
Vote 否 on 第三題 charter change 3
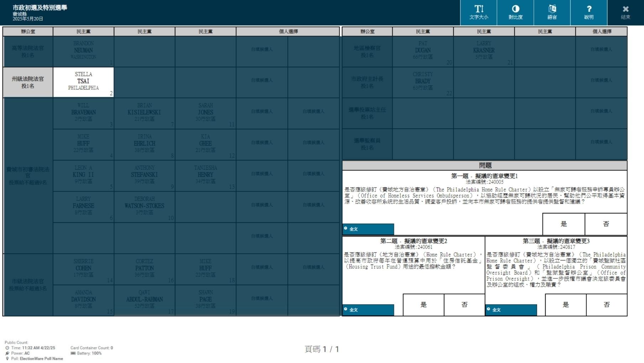[x=607, y=305]
